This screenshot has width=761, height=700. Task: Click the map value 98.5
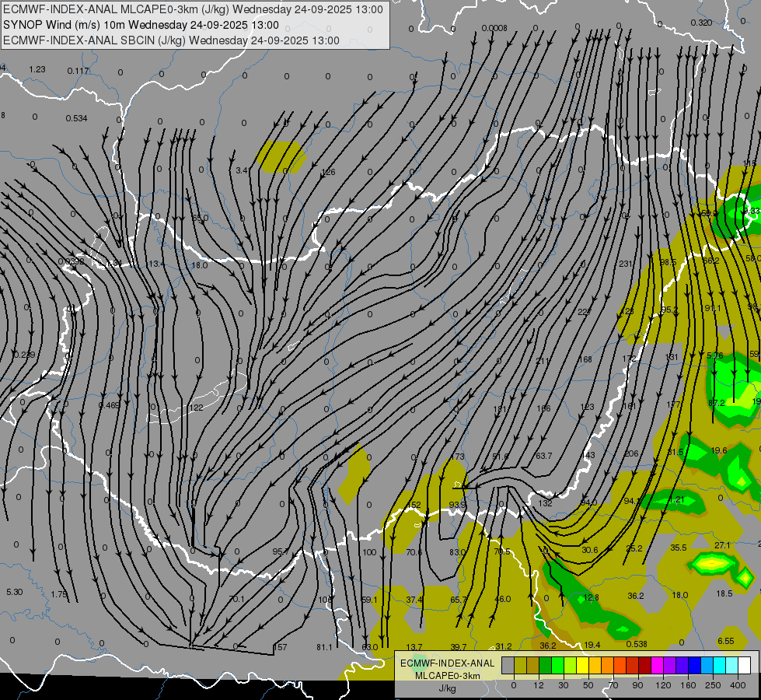pyautogui.click(x=668, y=262)
